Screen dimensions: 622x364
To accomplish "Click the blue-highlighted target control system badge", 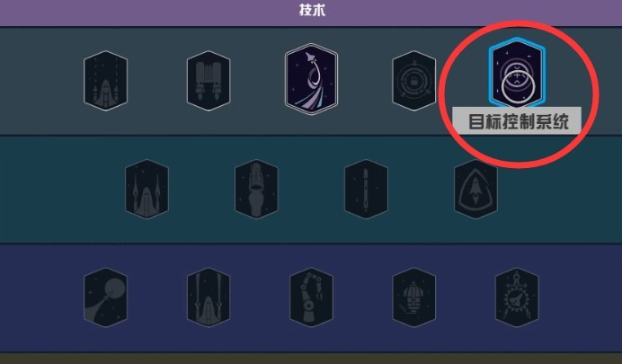I will click(517, 74).
